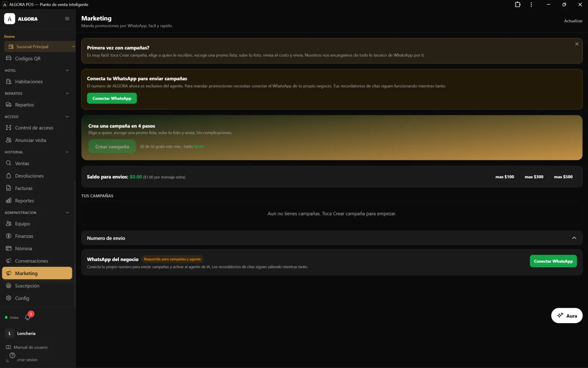Open the Aura assistant button
Image resolution: width=588 pixels, height=368 pixels.
pyautogui.click(x=567, y=316)
